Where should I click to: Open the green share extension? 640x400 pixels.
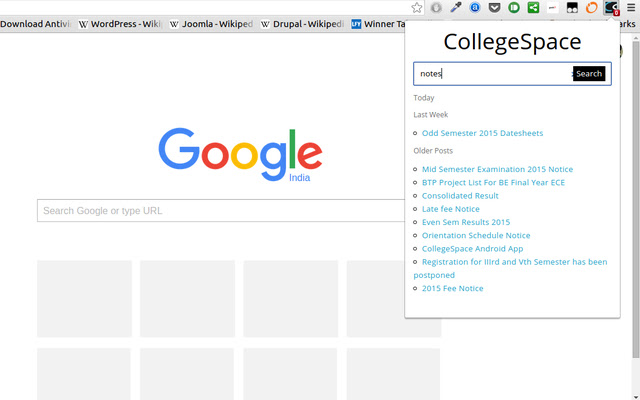click(533, 7)
